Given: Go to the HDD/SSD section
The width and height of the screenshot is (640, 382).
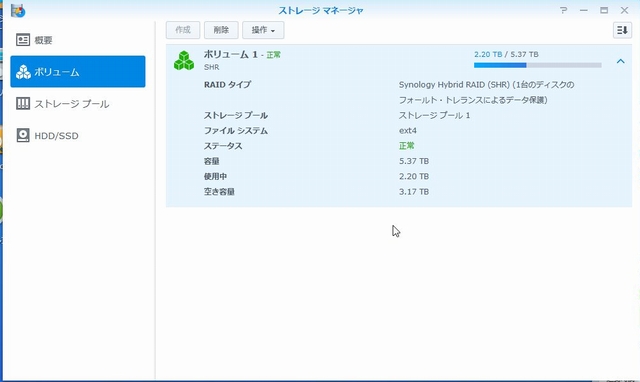Looking at the screenshot, I should point(78,135).
